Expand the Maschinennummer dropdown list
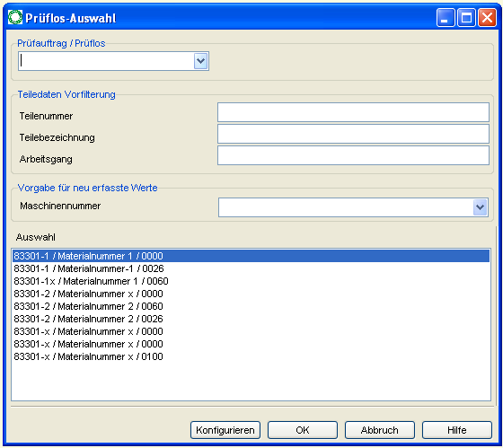Viewport: 503px width, 448px height. point(481,207)
